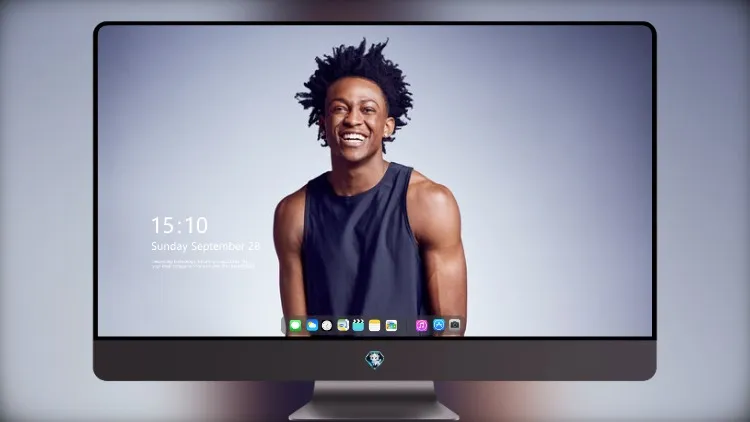The height and width of the screenshot is (422, 750).
Task: Open the yellow Notes app in dock
Action: [x=375, y=325]
